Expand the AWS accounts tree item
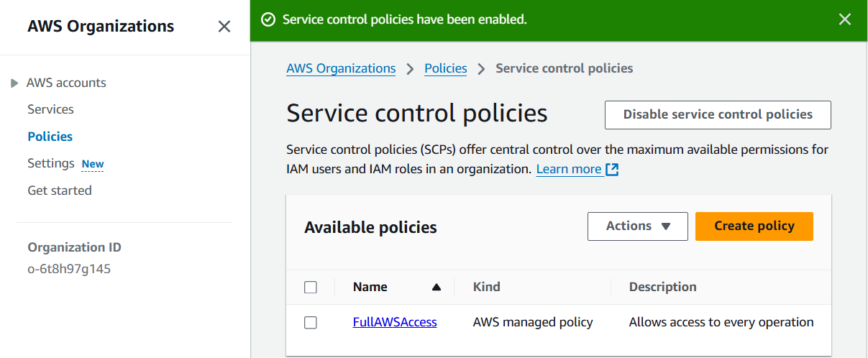 (14, 83)
